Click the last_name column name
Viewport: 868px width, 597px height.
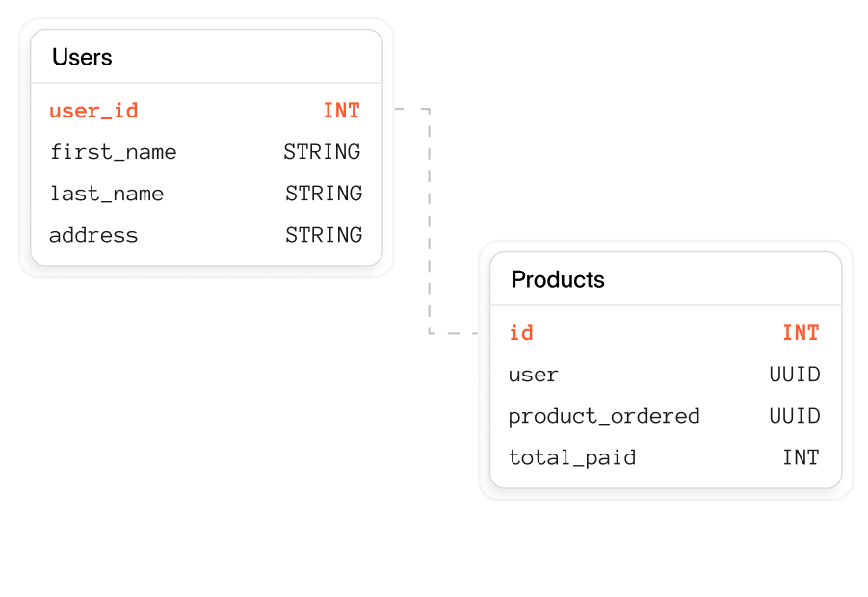pyautogui.click(x=106, y=194)
